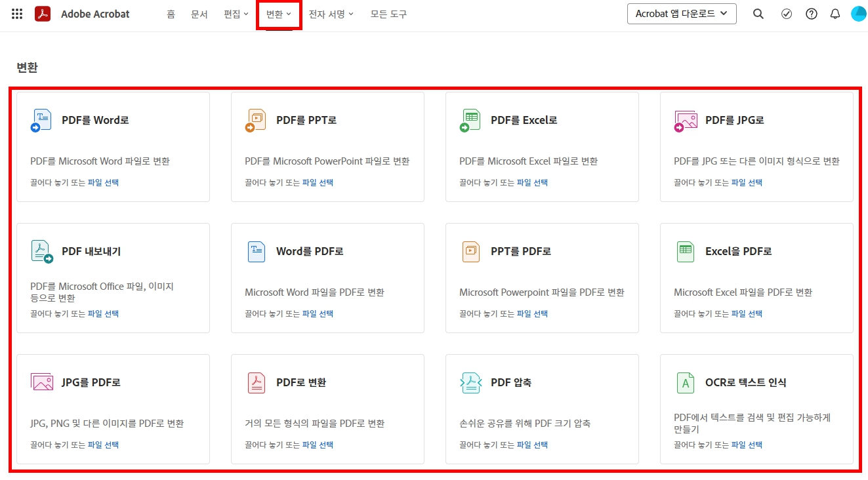Open the 문서 tab
Screen dimensions: 868x480
[x=199, y=14]
